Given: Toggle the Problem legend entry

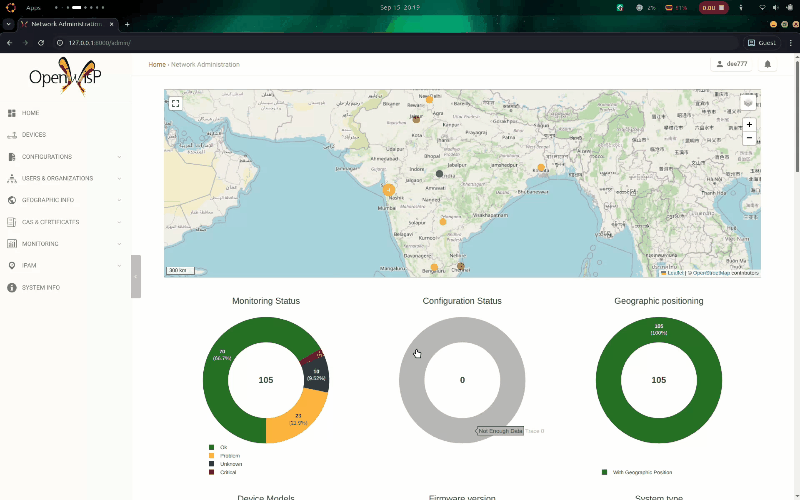Looking at the screenshot, I should (x=224, y=456).
